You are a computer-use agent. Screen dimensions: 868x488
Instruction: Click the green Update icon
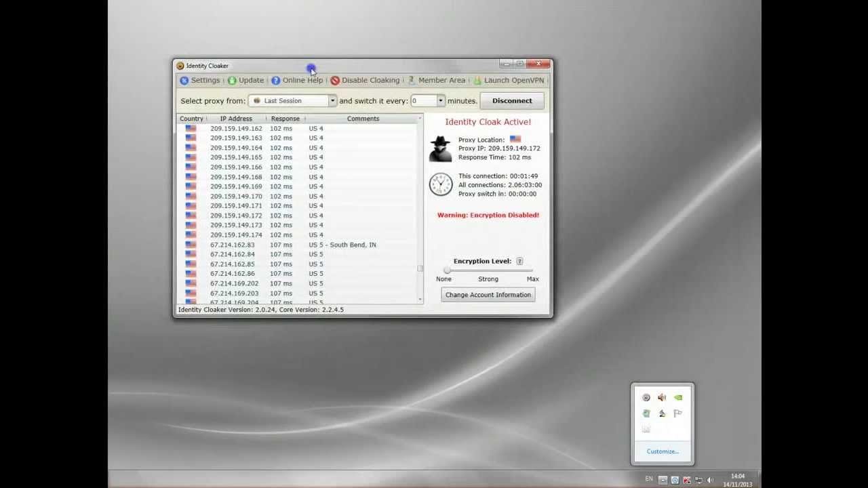point(232,81)
